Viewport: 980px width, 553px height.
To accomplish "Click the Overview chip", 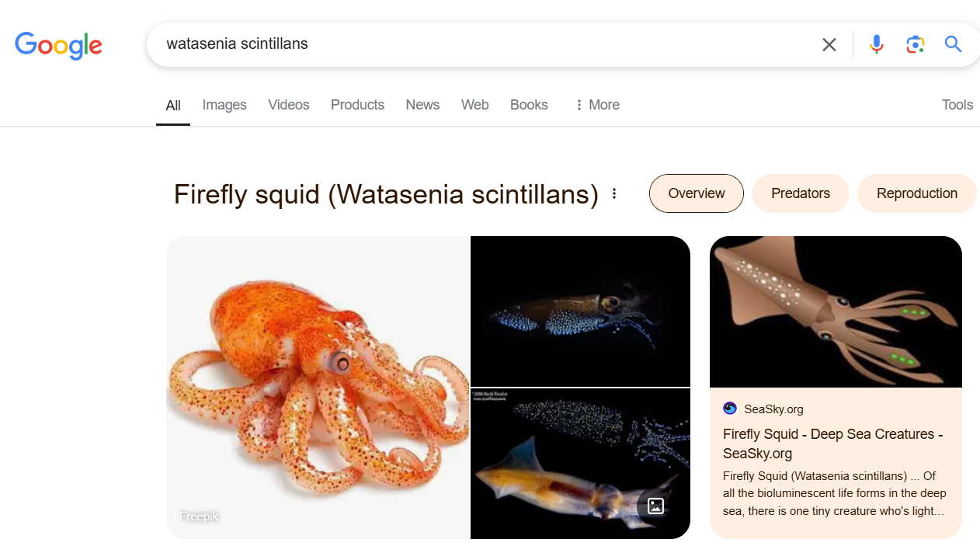I will 696,193.
